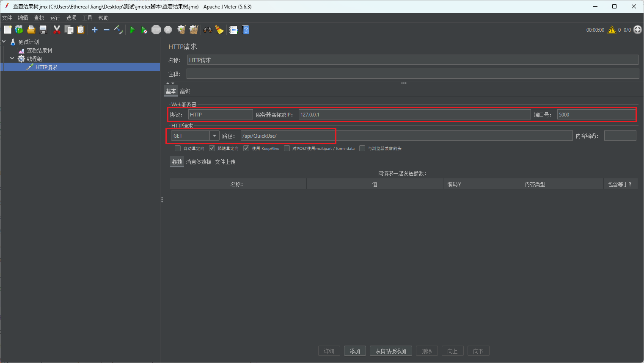The width and height of the screenshot is (644, 363).
Task: Switch to the 消息体数据 tab
Action: [x=198, y=162]
